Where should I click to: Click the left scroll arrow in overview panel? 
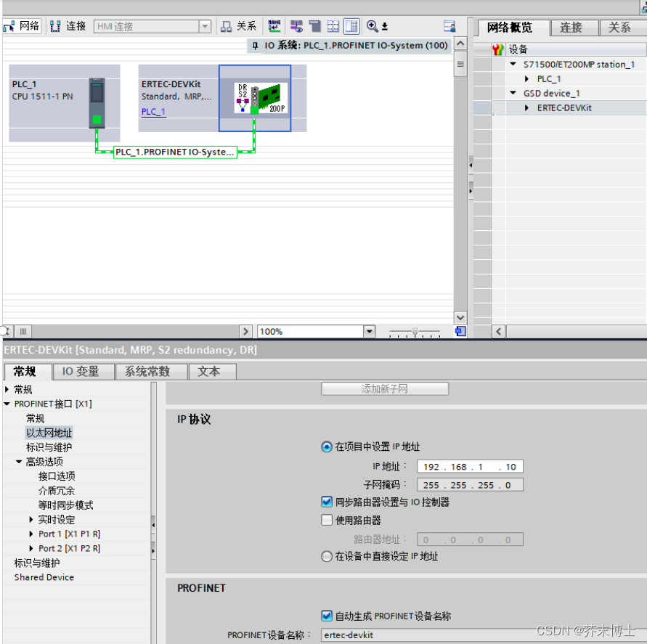click(x=498, y=331)
